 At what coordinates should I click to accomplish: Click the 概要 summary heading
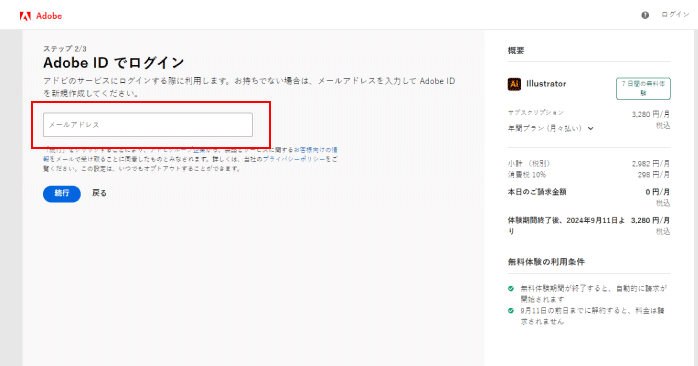[516, 51]
